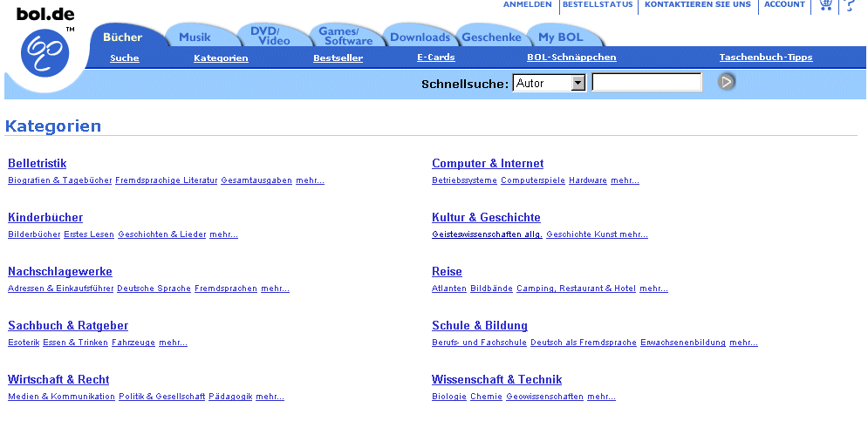Open Computer & Internet category heading
The image size is (868, 421).
(488, 163)
